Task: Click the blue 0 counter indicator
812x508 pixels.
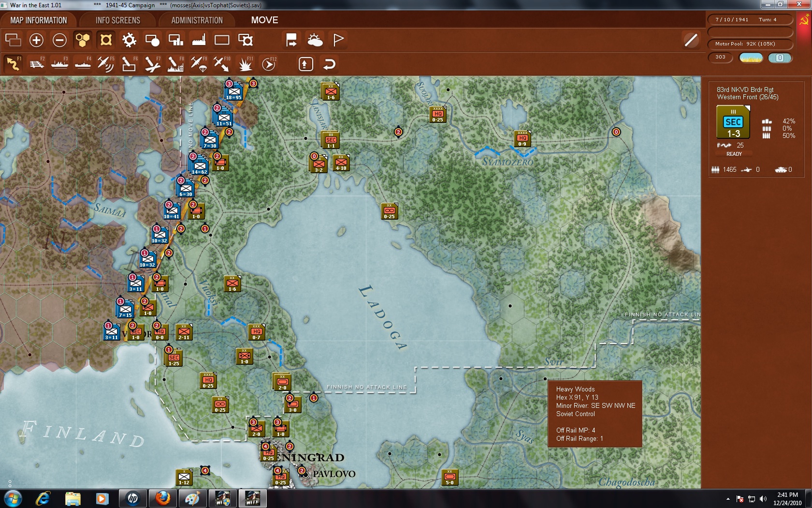Action: point(780,58)
